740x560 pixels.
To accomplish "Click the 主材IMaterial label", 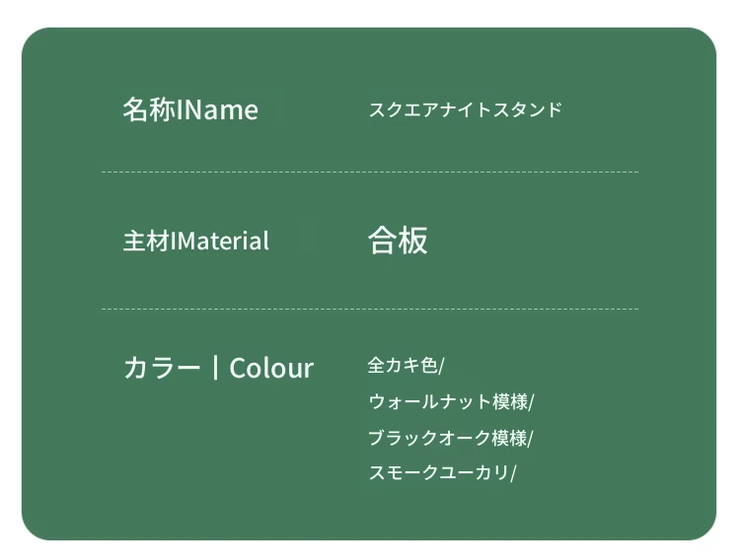I will tap(196, 241).
